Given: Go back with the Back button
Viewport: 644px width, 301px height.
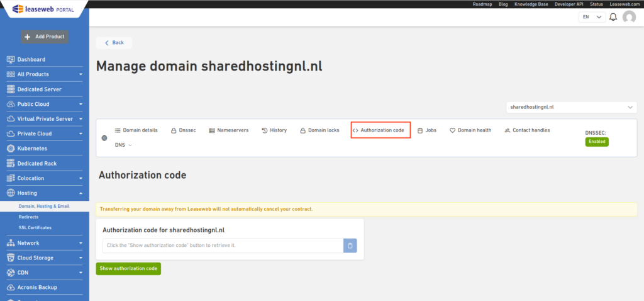Looking at the screenshot, I should click(114, 43).
